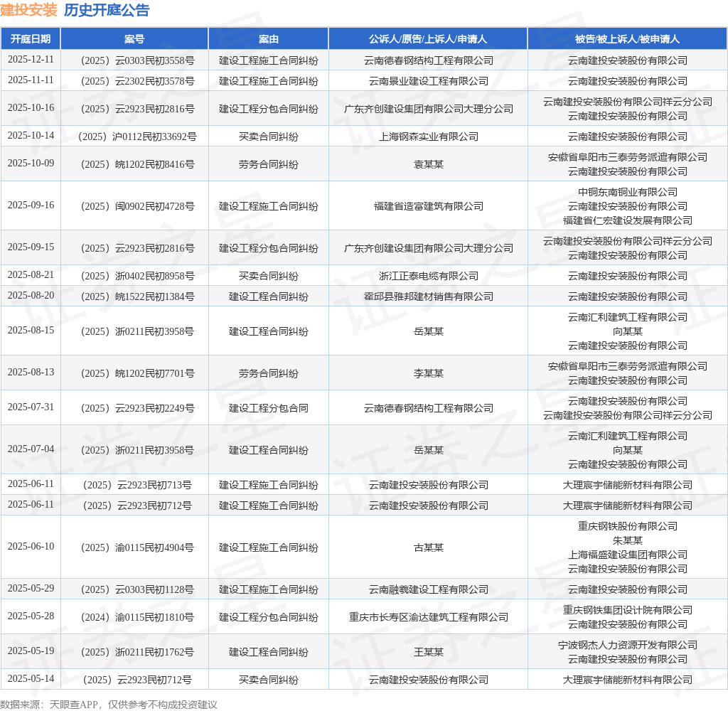This screenshot has width=728, height=711.
Task: Click the orange 建投安装 title text
Action: point(28,10)
